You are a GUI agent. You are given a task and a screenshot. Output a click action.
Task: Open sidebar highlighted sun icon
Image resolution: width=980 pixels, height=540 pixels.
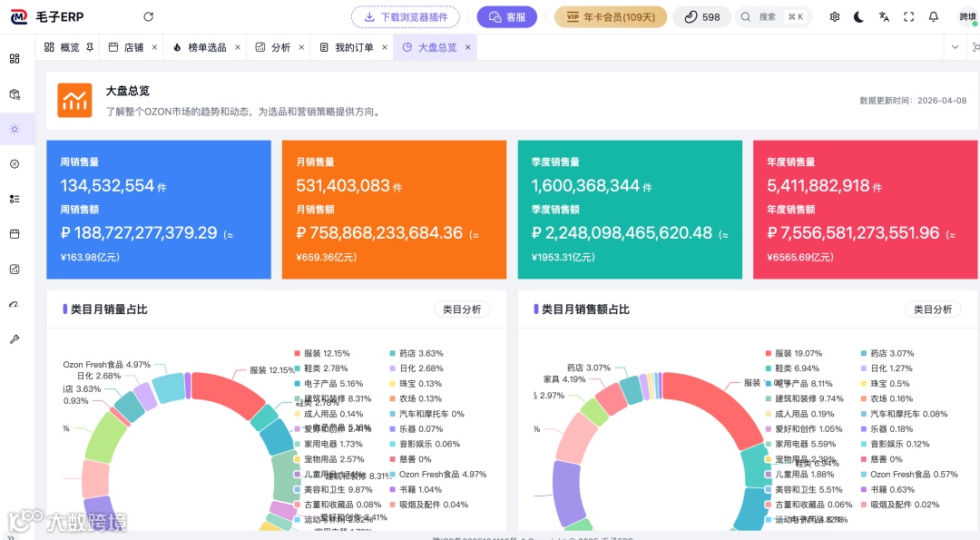coord(15,129)
